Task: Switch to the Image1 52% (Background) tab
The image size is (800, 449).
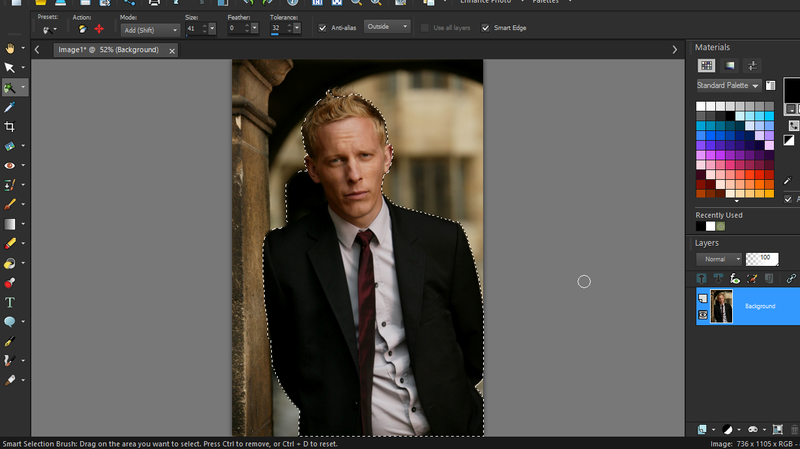Action: click(x=109, y=50)
